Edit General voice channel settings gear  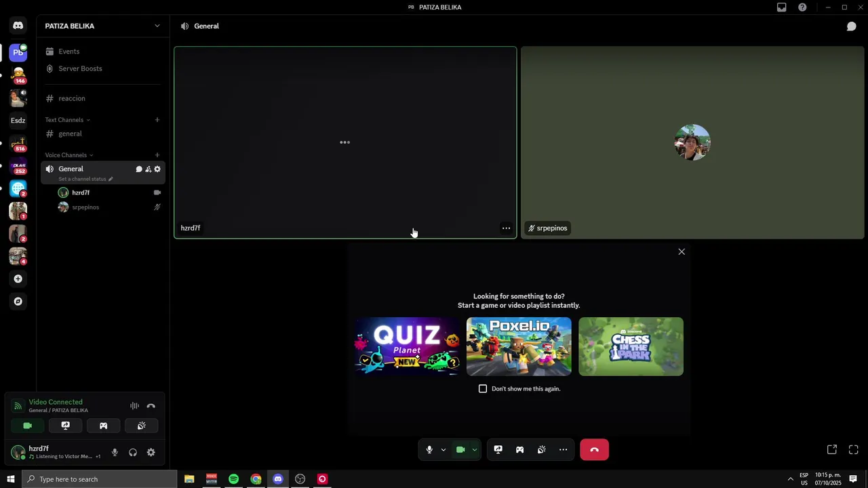pyautogui.click(x=157, y=169)
